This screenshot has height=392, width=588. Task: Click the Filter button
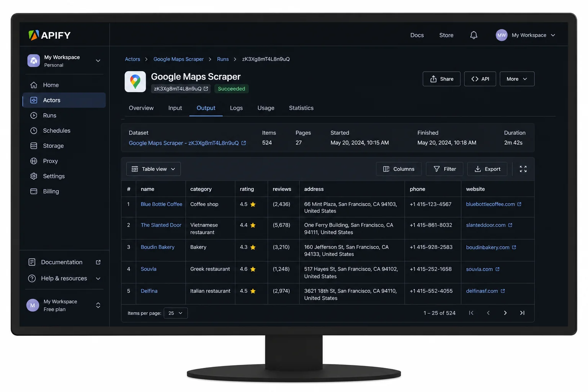pos(444,169)
